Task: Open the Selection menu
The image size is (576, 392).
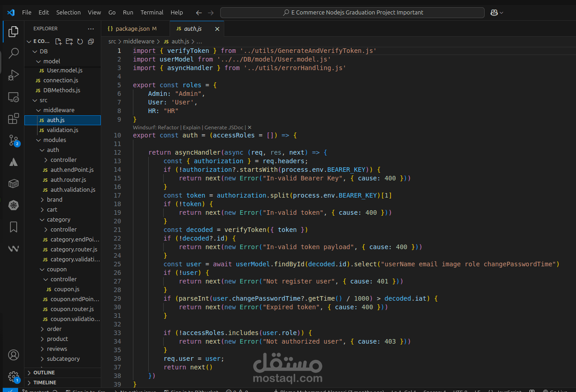Action: 69,12
